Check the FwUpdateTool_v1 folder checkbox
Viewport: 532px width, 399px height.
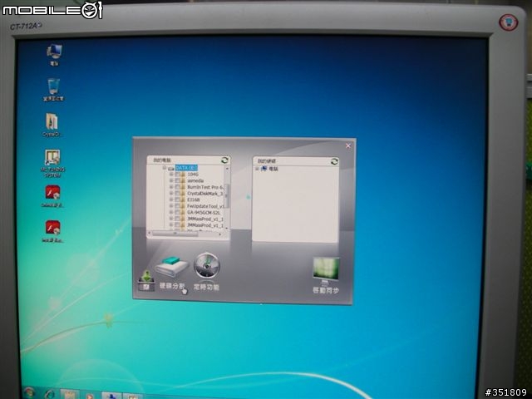(x=177, y=206)
